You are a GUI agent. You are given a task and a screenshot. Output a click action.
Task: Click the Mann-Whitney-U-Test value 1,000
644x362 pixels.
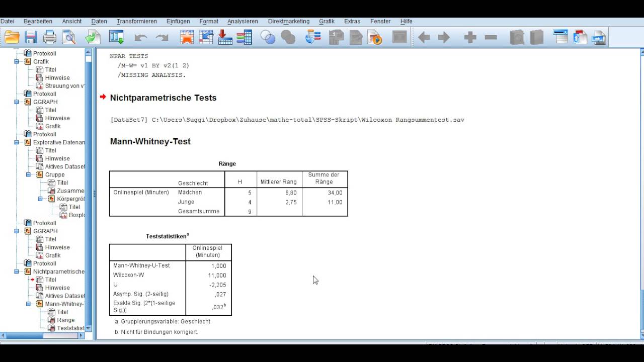click(219, 266)
